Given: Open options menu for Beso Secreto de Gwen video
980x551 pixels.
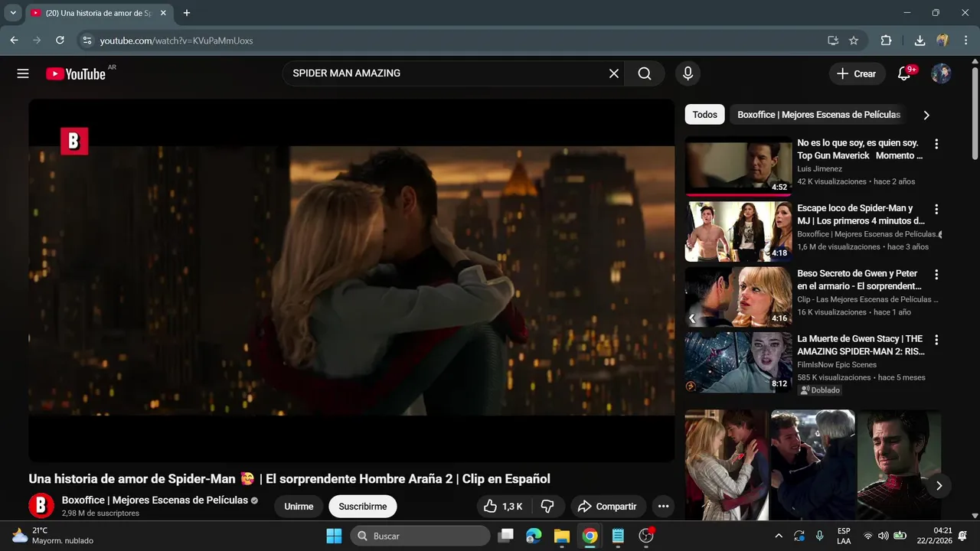Looking at the screenshot, I should point(936,274).
